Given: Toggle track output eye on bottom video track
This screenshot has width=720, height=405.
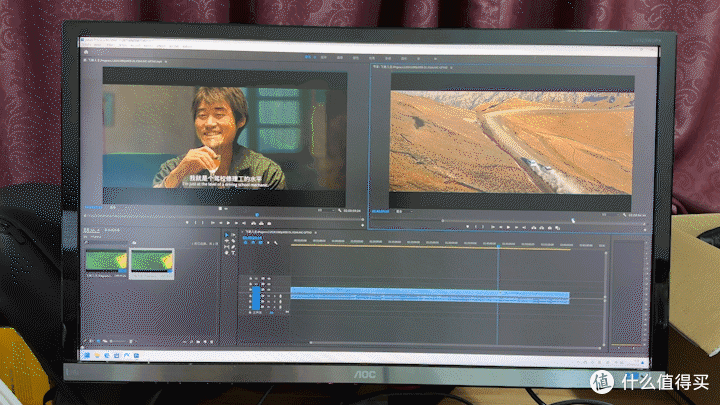Looking at the screenshot, I should click(269, 290).
